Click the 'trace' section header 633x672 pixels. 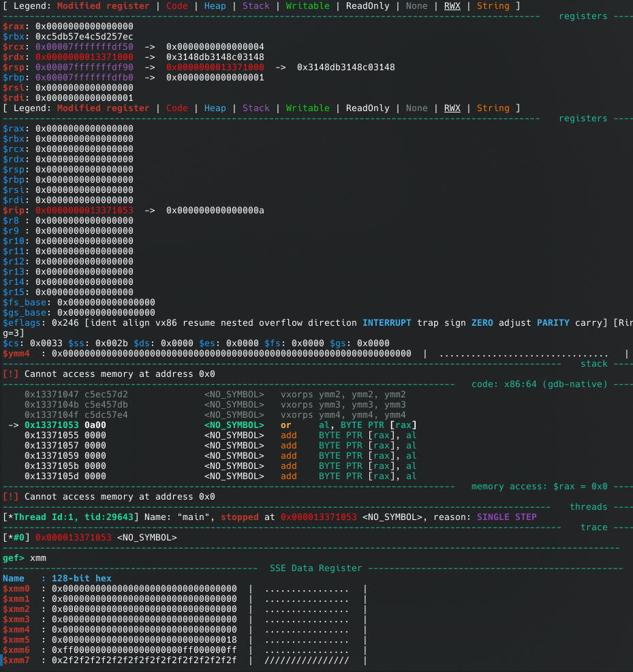point(594,528)
